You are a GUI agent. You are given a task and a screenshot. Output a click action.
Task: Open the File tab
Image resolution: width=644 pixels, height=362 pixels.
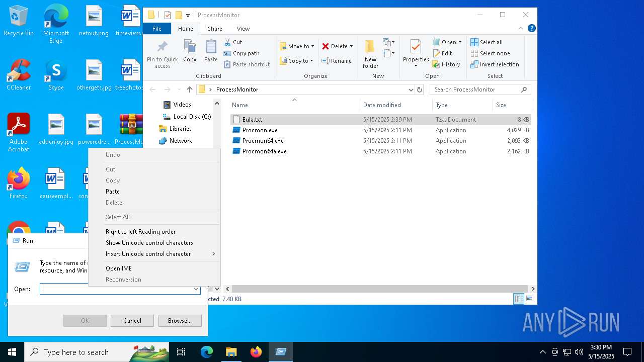(157, 29)
